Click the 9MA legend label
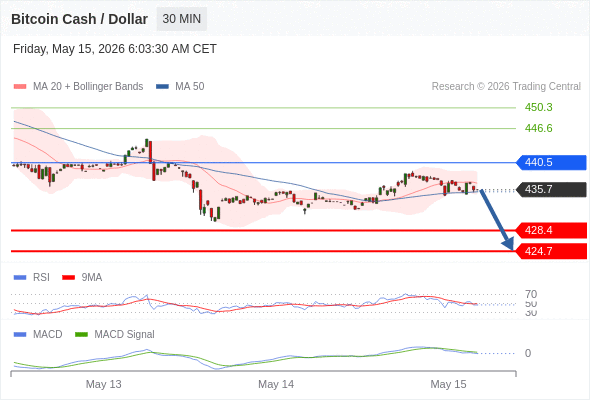 (92, 278)
